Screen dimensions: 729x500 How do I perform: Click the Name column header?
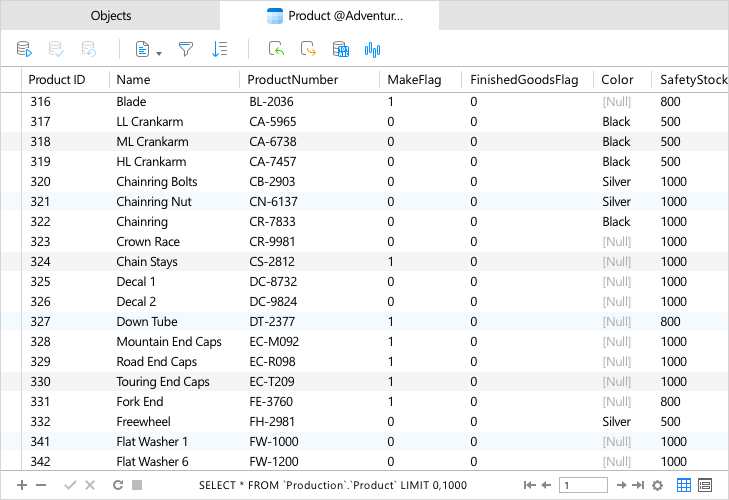point(174,80)
